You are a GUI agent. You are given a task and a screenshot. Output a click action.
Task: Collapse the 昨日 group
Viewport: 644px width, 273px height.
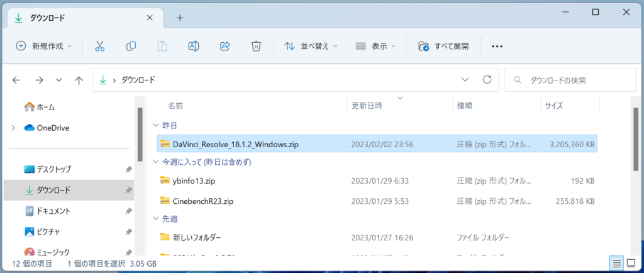[157, 126]
